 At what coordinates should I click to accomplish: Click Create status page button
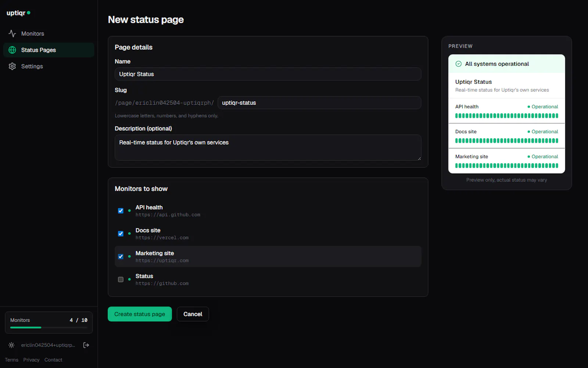tap(140, 314)
